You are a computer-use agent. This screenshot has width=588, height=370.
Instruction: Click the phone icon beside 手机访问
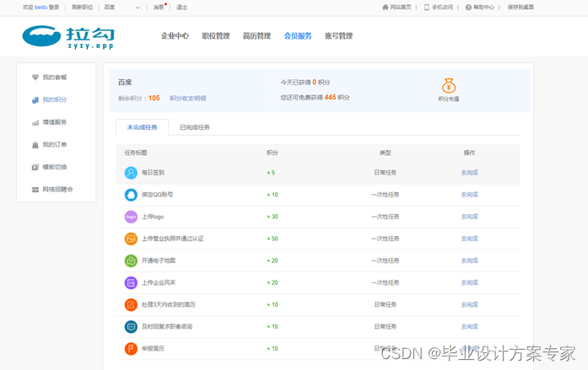[x=426, y=7]
